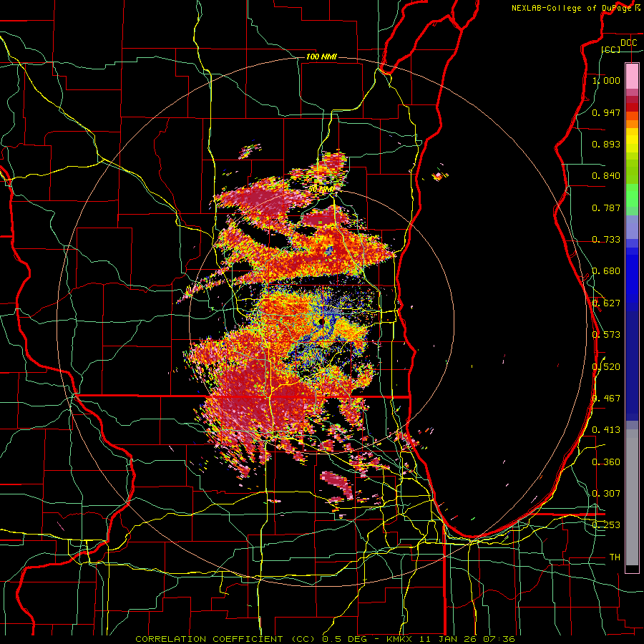Click the DCC label above the color scale
Image resolution: width=644 pixels, height=644 pixels.
[628, 43]
